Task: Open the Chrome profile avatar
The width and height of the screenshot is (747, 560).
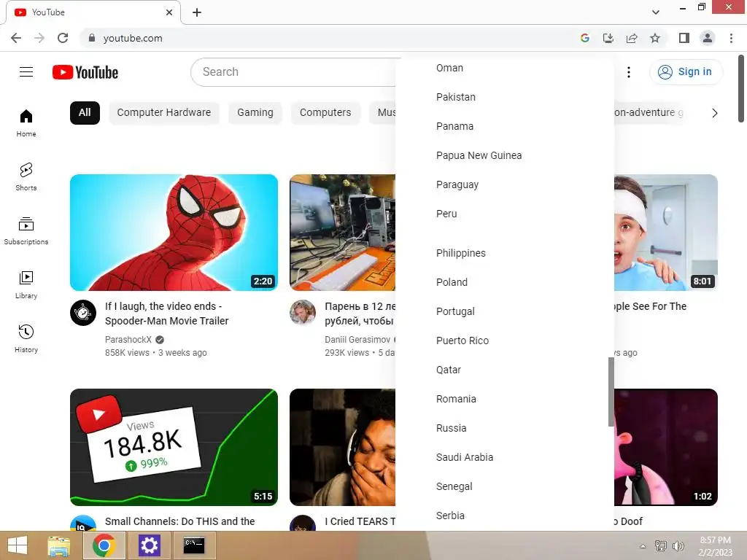Action: click(708, 38)
